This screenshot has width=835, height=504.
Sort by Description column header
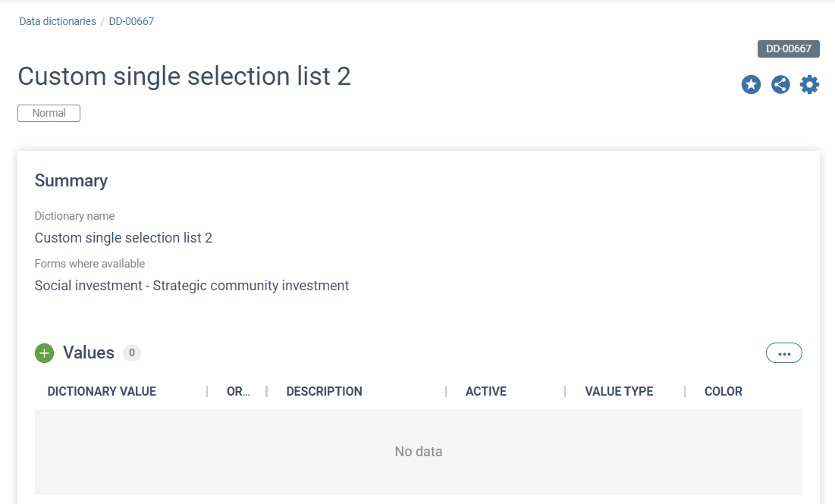(324, 391)
